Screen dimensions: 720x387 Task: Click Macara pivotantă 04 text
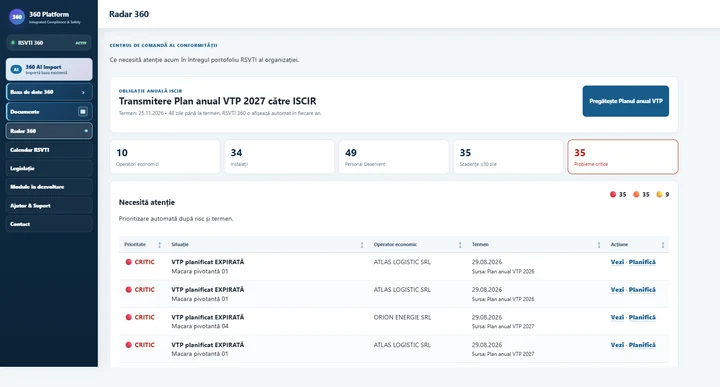coord(200,326)
